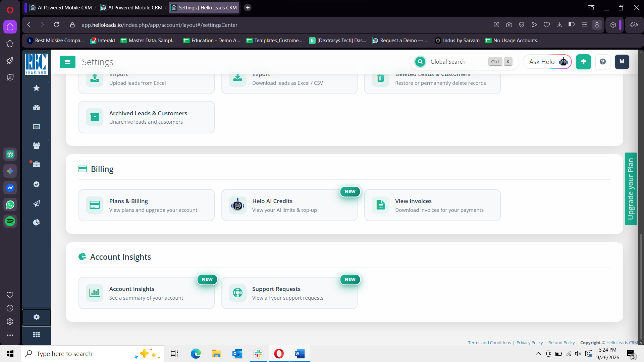Open the tasks checkmark icon in sidebar

tap(37, 184)
